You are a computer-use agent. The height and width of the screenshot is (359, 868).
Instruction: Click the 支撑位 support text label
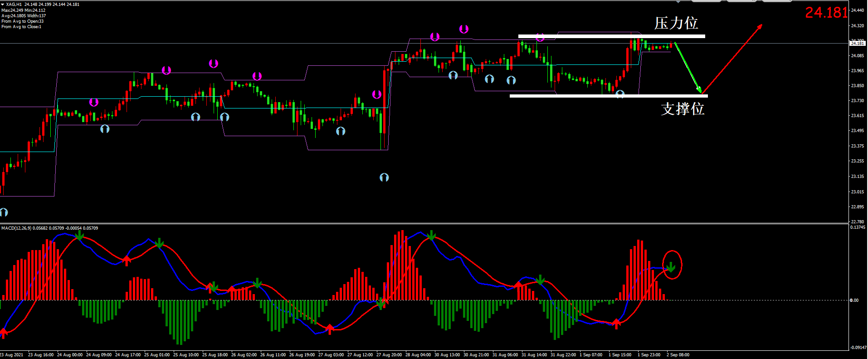(682, 109)
